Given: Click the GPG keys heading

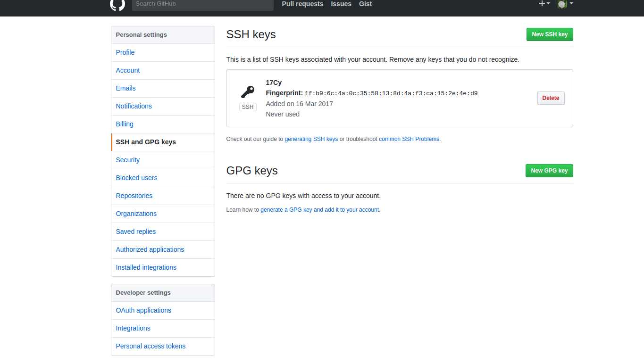Looking at the screenshot, I should [x=252, y=171].
